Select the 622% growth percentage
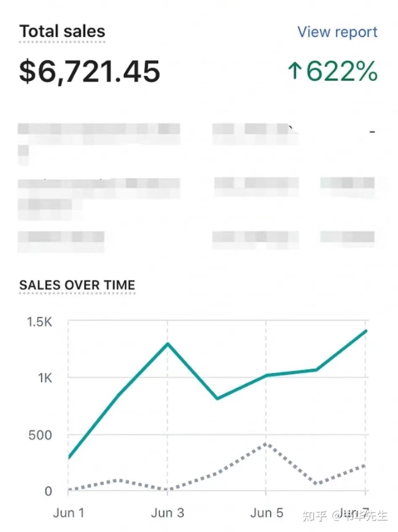 click(342, 72)
